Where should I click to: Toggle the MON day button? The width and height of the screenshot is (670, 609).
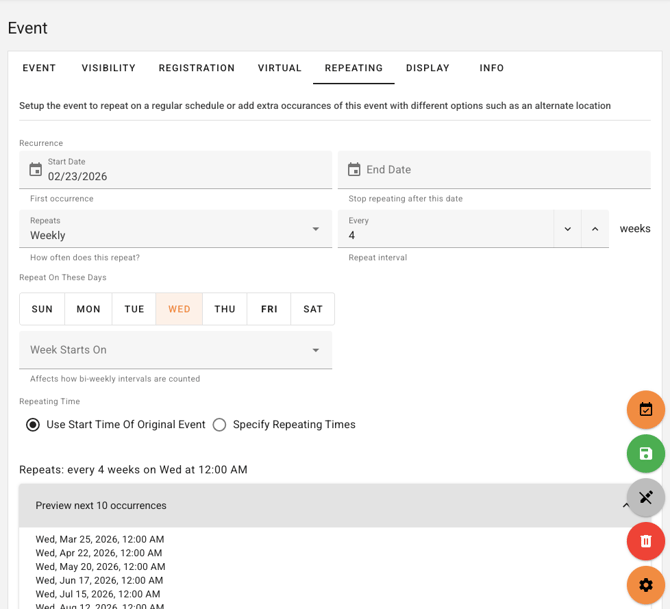(88, 309)
